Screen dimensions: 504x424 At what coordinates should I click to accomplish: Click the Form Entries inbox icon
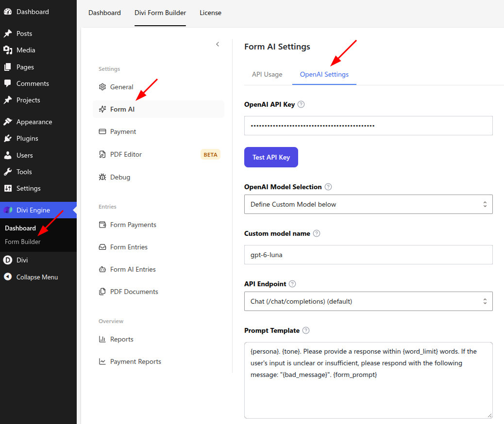tap(102, 247)
